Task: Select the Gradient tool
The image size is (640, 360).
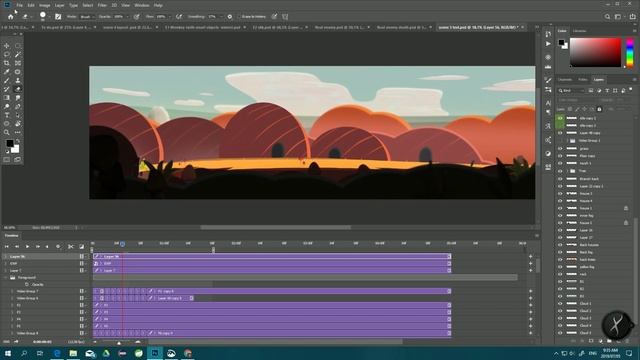Action: [x=7, y=98]
